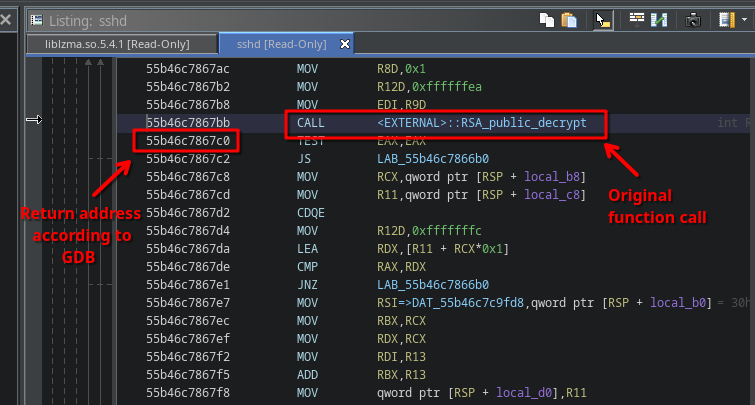Click LAB_55b46c7866b0 in the JS row
The width and height of the screenshot is (755, 405).
tap(433, 159)
